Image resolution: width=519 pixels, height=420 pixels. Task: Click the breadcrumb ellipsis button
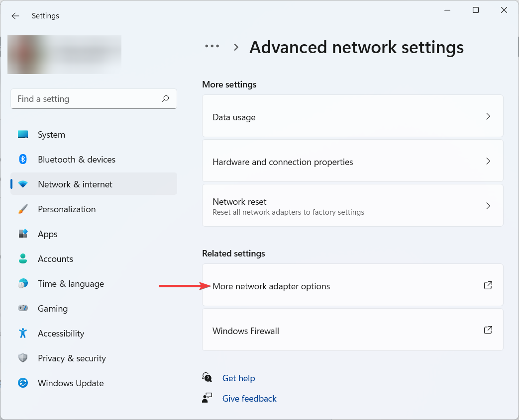(x=212, y=46)
